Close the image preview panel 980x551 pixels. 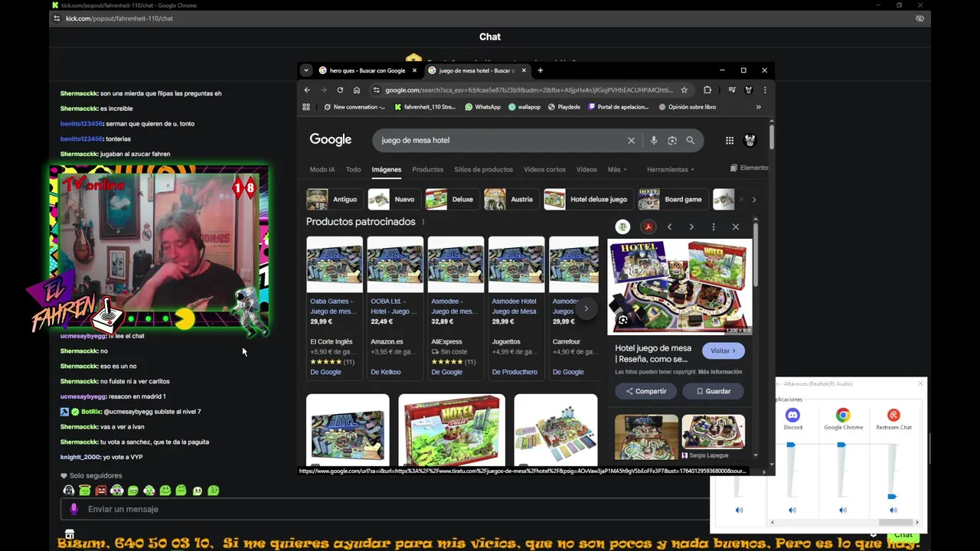(x=736, y=227)
